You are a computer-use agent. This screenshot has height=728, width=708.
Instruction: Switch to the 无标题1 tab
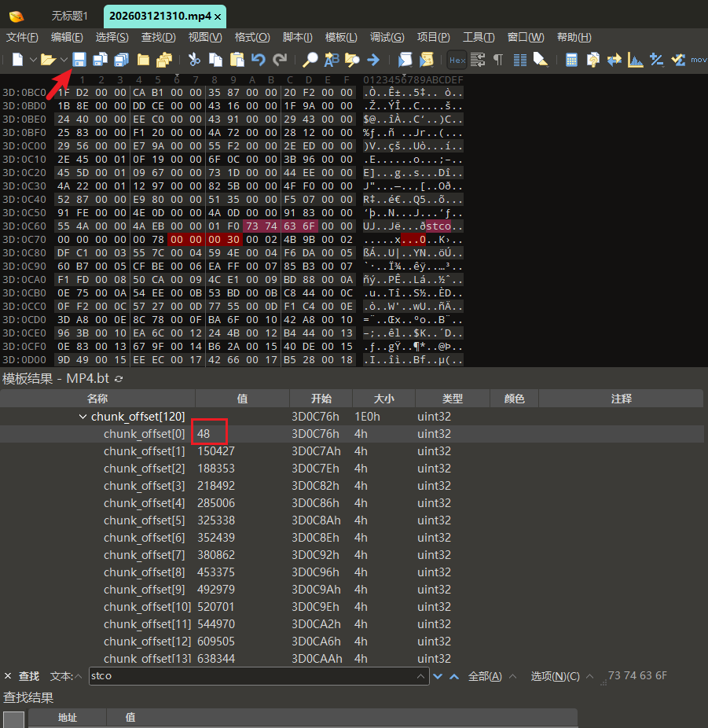coord(69,16)
